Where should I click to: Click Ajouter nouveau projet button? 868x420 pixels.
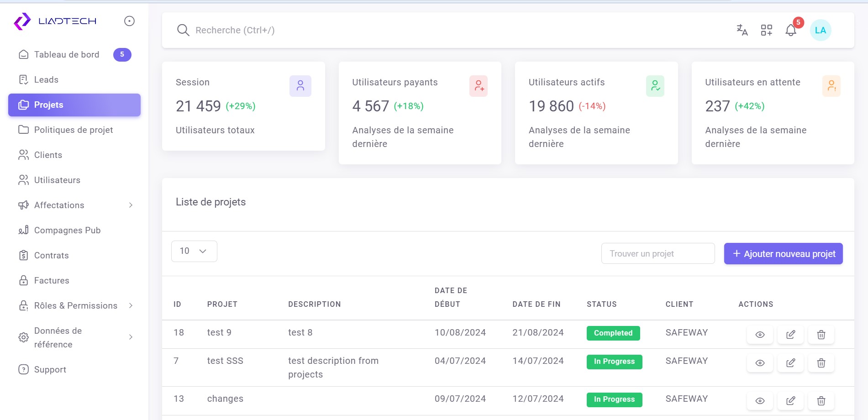783,254
